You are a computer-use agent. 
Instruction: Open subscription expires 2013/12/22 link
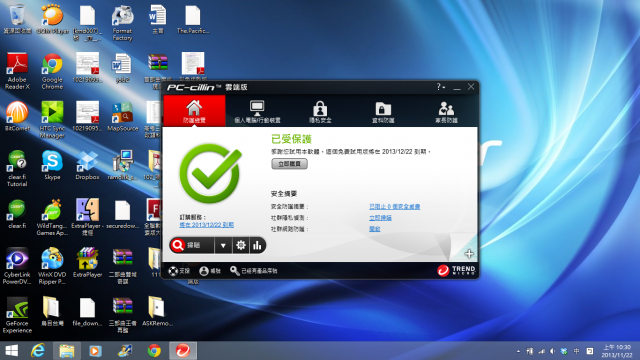click(x=207, y=225)
